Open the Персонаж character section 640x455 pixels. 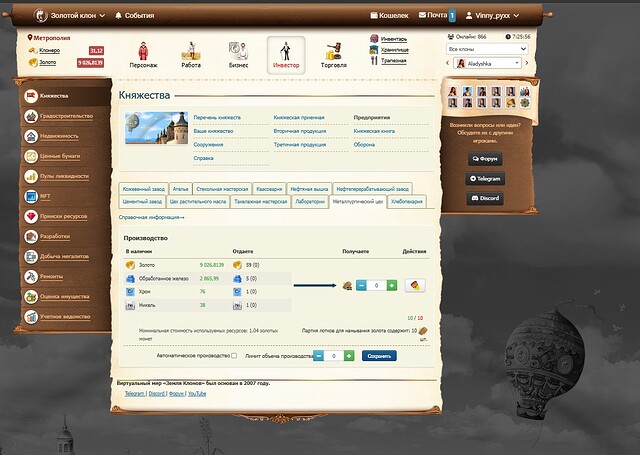[x=143, y=54]
